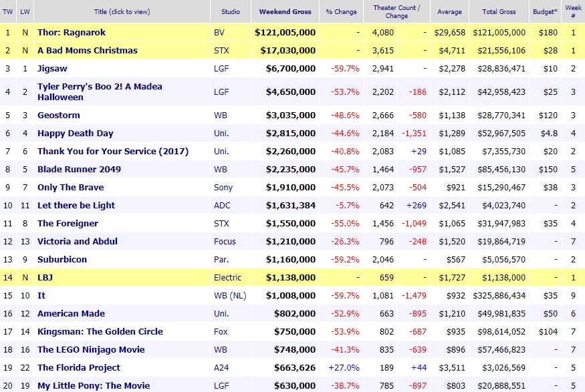The height and width of the screenshot is (392, 585).
Task: Select the $3,511 average for Florida Project
Action: coord(452,367)
